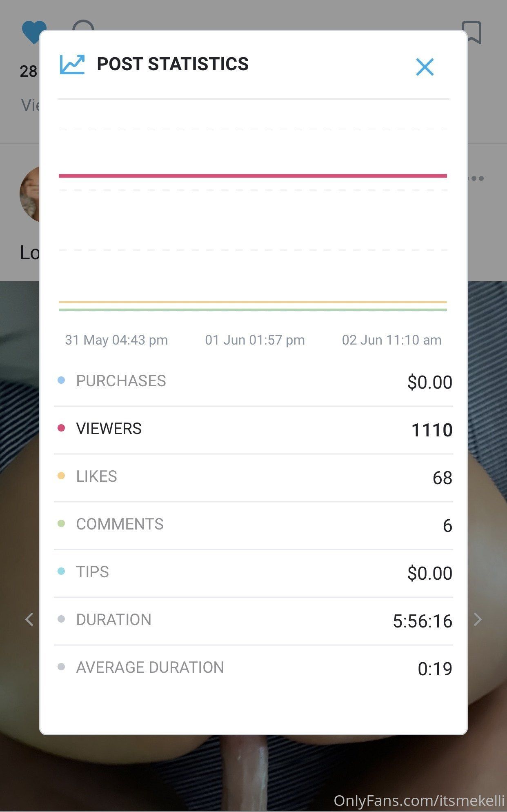507x812 pixels.
Task: Close the Post Statistics dialog
Action: pos(425,67)
